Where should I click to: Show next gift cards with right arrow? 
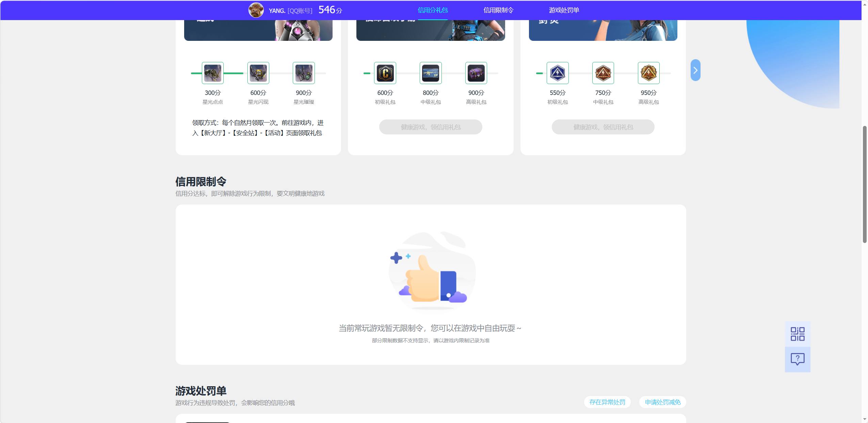pyautogui.click(x=695, y=70)
